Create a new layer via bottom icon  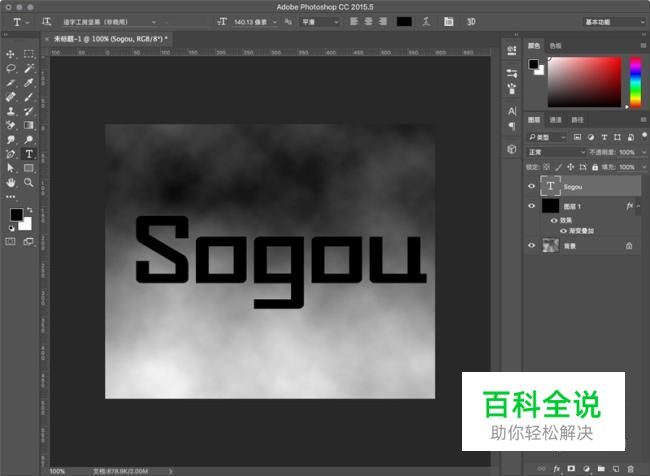[x=616, y=469]
